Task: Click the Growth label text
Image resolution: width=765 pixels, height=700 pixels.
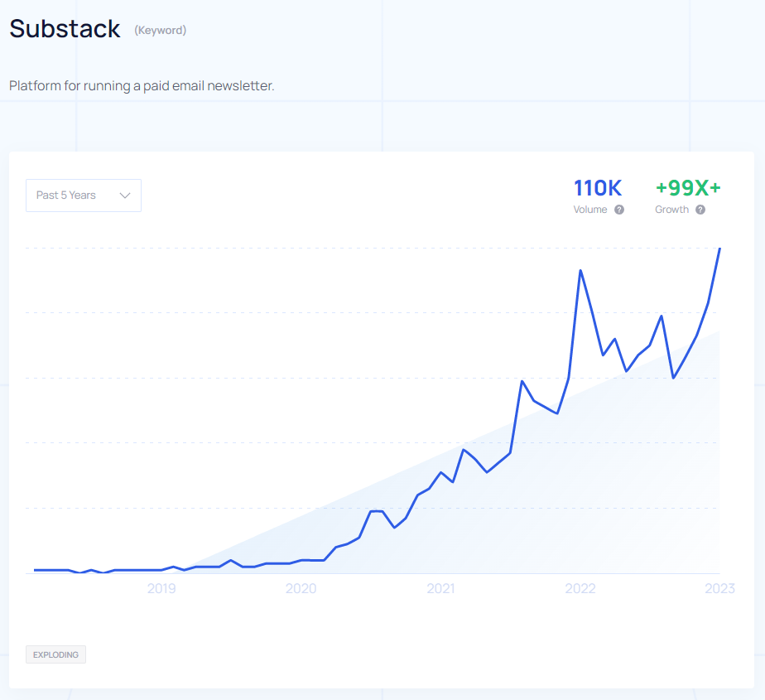Action: tap(671, 210)
